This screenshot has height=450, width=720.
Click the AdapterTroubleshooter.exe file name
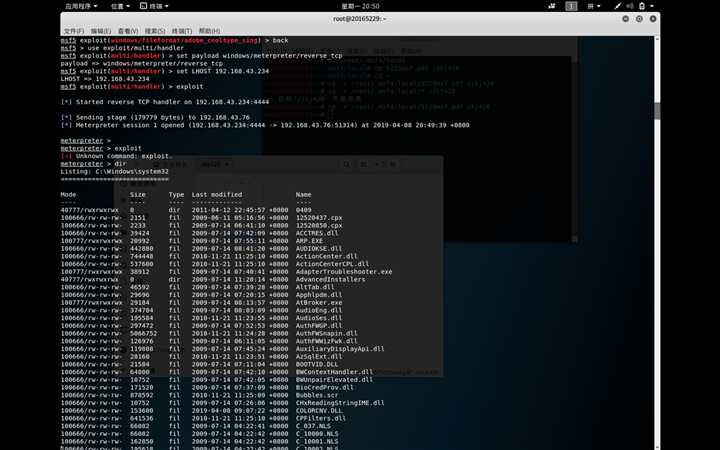(x=344, y=272)
